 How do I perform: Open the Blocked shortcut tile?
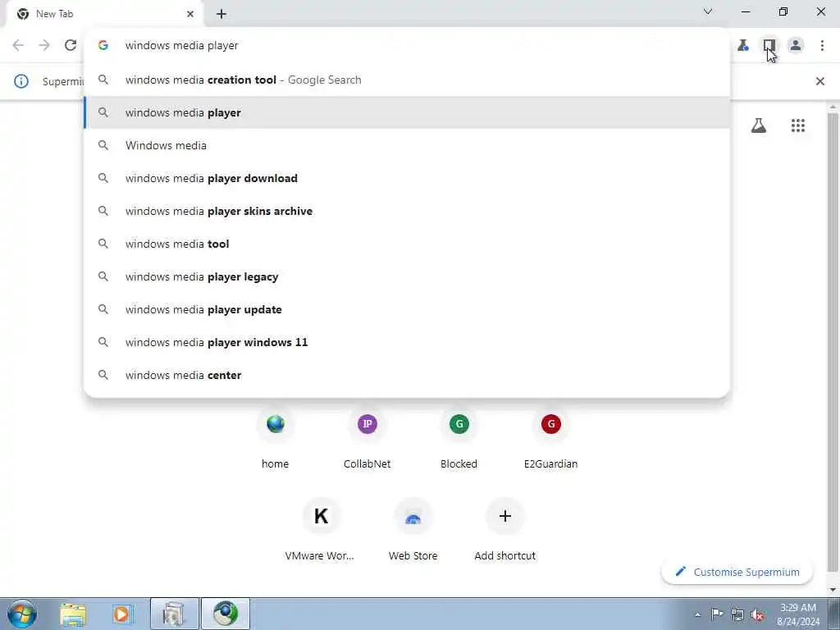click(x=459, y=440)
